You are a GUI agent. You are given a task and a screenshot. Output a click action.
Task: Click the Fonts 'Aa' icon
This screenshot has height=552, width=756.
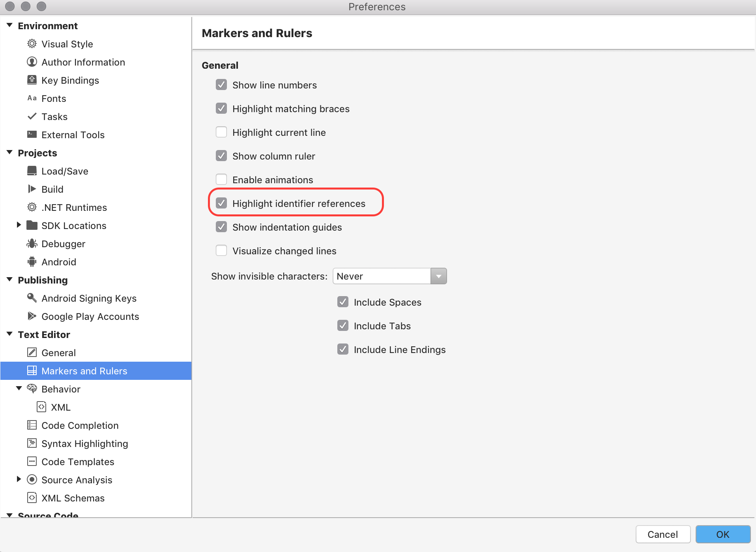(32, 98)
